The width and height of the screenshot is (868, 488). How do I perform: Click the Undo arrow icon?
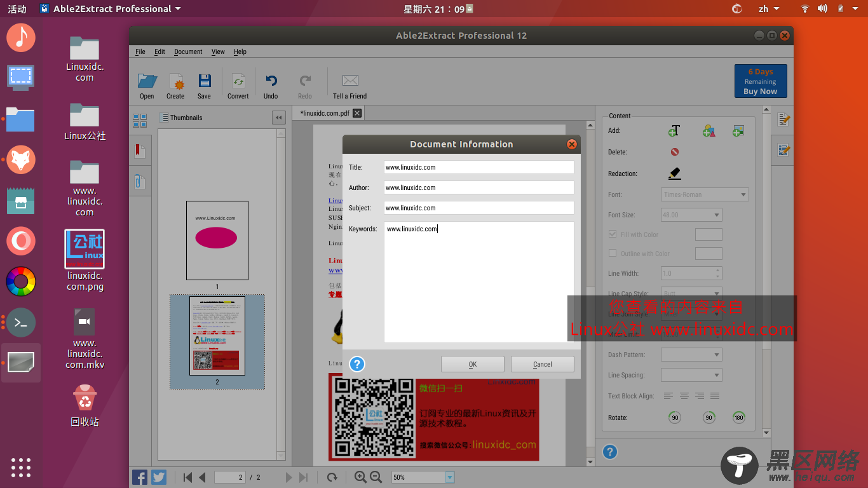271,81
